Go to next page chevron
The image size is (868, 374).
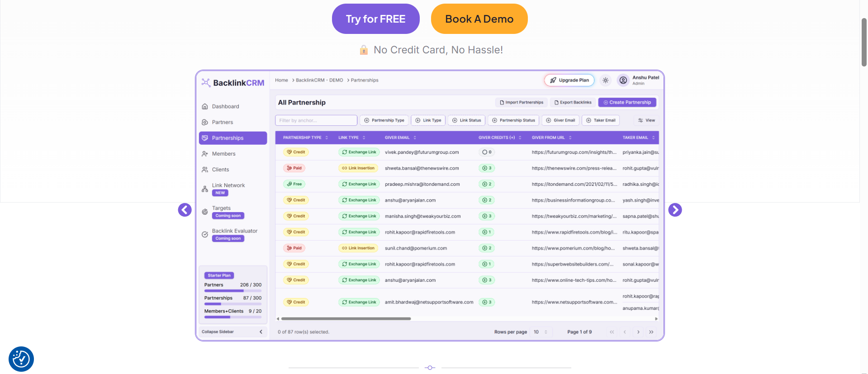(638, 332)
